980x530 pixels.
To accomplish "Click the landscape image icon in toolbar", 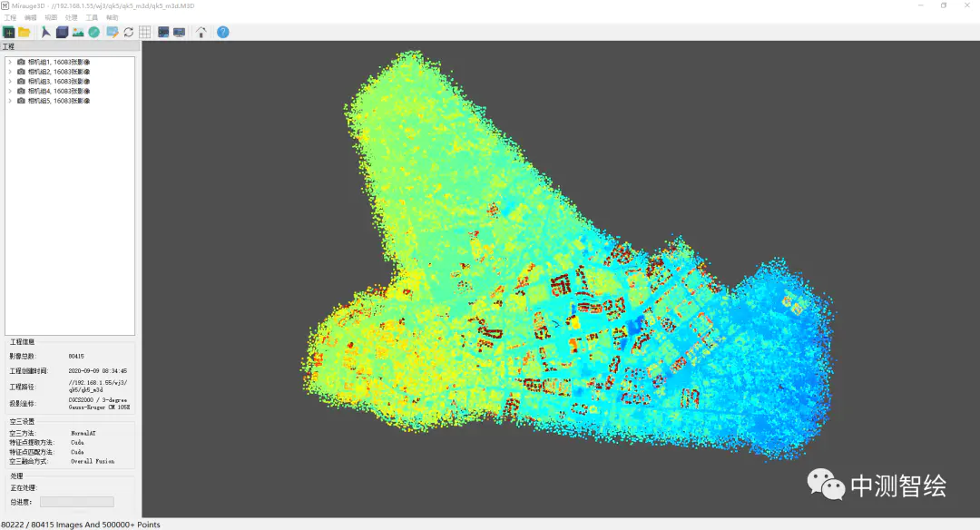I will 78,32.
